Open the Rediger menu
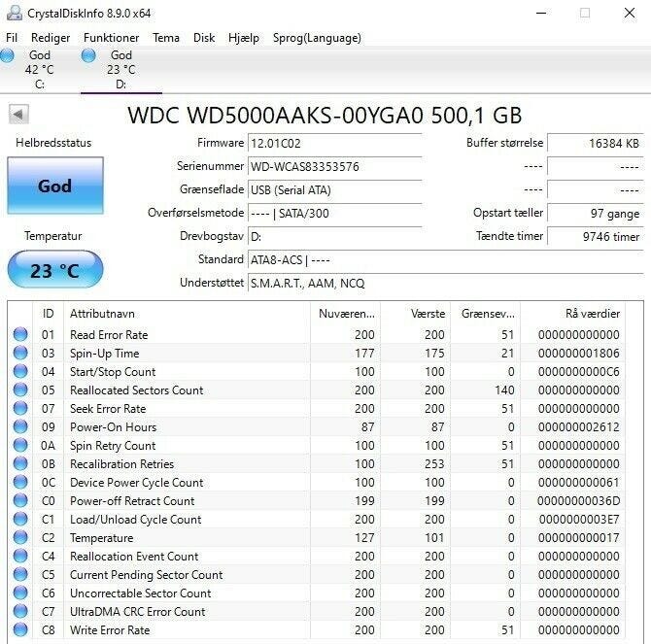Image resolution: width=651 pixels, height=644 pixels. 51,38
